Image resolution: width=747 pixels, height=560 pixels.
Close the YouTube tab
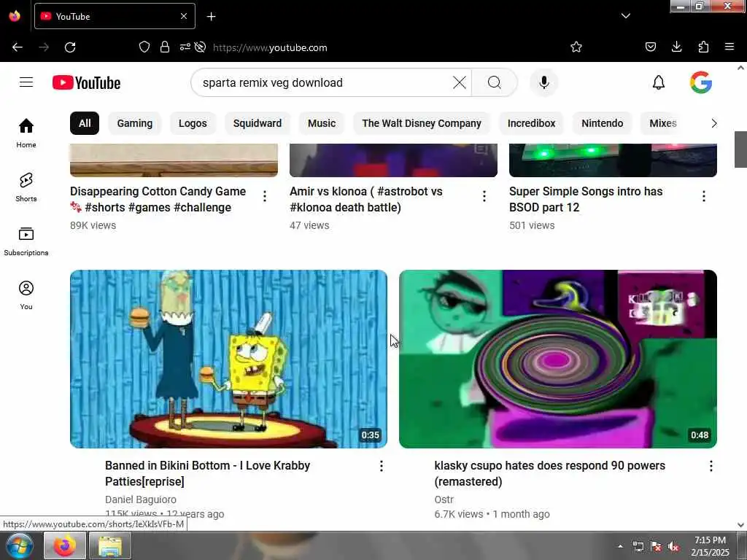click(183, 16)
